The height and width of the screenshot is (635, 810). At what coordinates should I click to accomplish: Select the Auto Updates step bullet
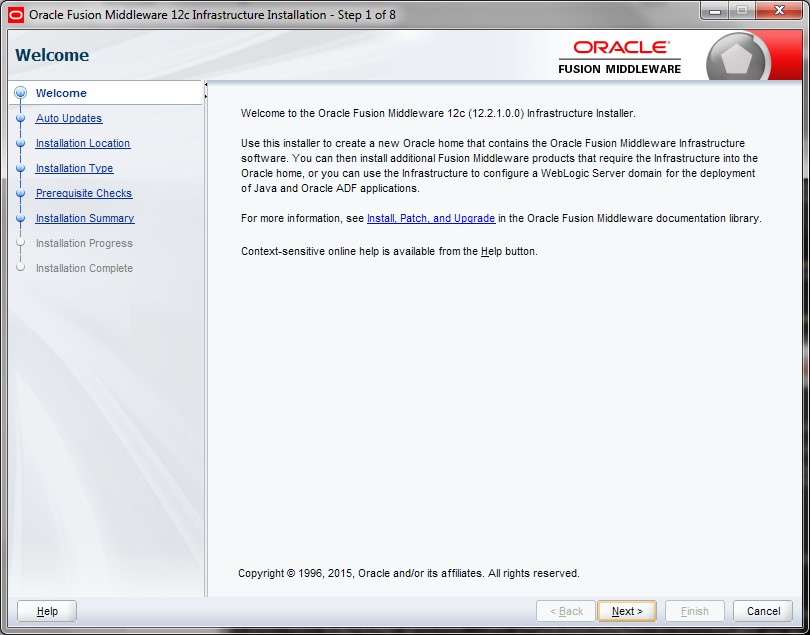tap(20, 118)
